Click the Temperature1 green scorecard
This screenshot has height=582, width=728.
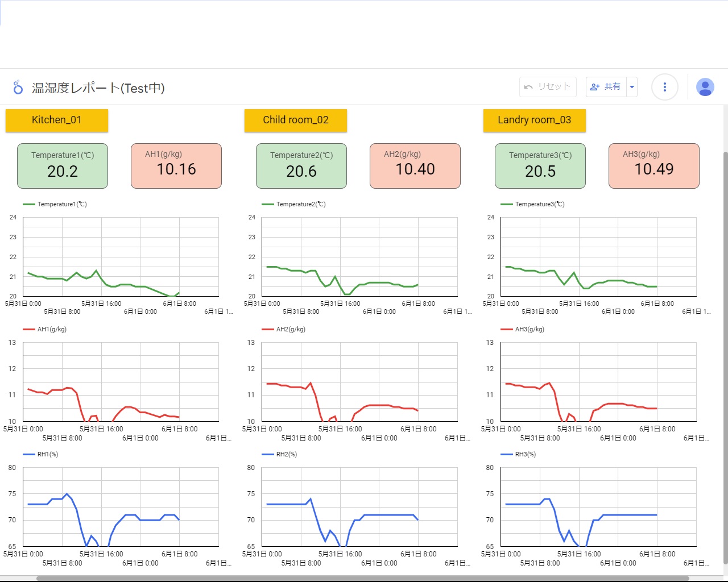63,166
